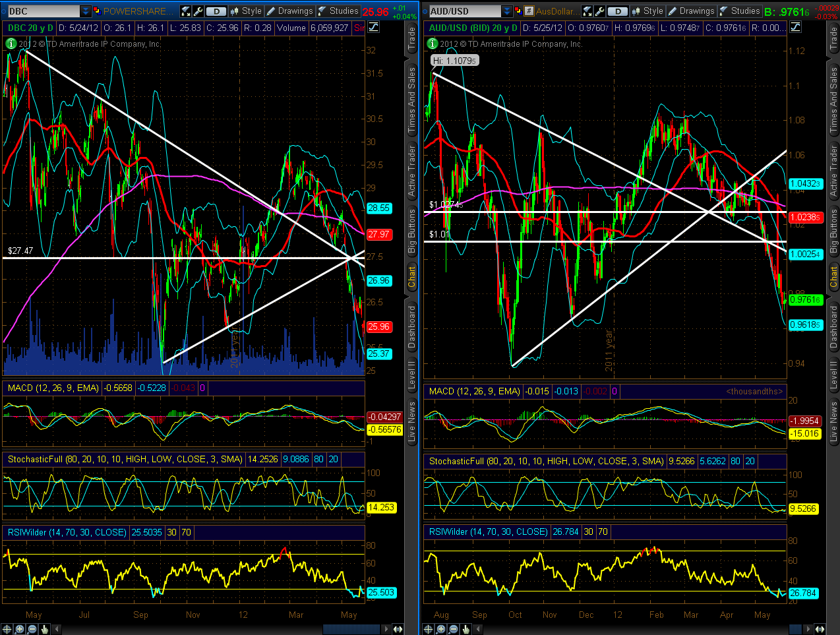The image size is (840, 635).
Task: Click expand-range icon at AUD/USD chart bottom right
Action: pos(820,629)
